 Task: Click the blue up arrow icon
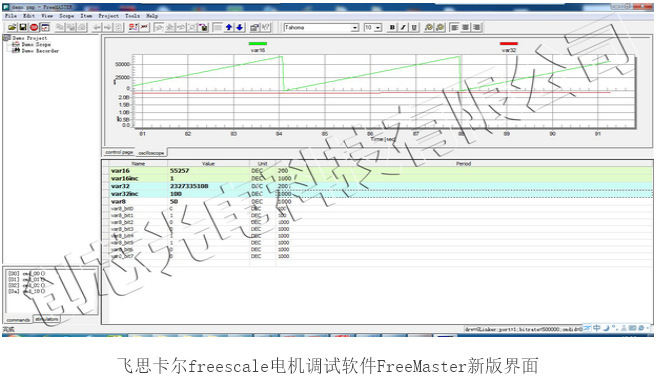[229, 27]
